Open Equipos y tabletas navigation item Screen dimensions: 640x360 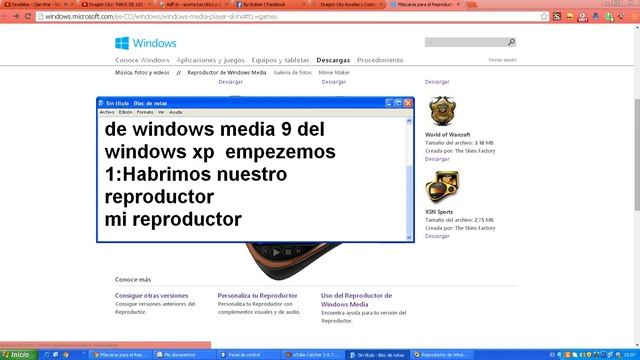[280, 60]
